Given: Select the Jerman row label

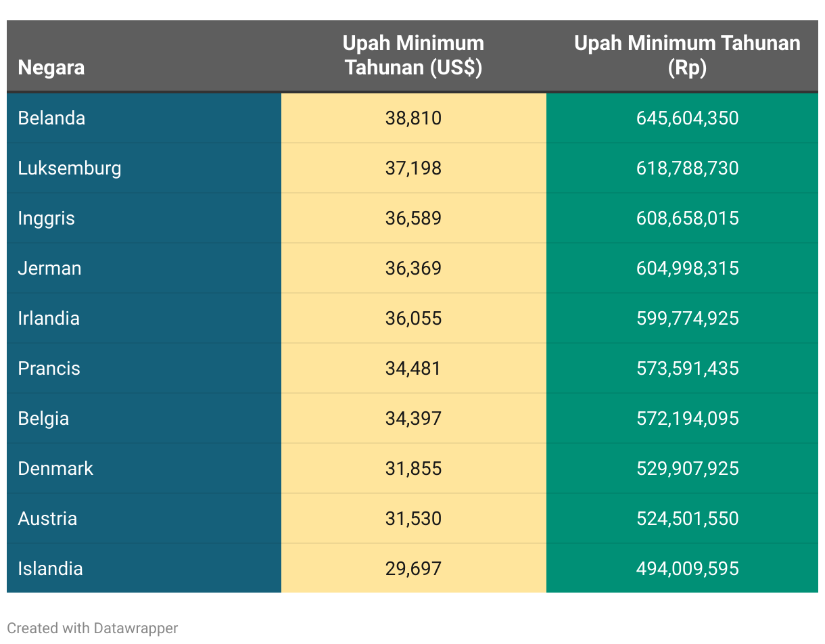Looking at the screenshot, I should tap(49, 269).
